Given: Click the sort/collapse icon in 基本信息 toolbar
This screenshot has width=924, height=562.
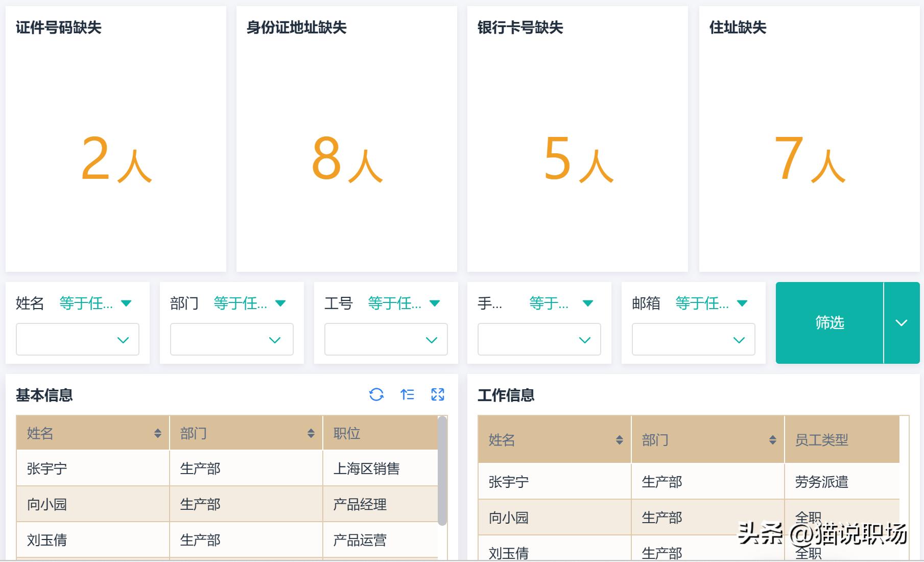Looking at the screenshot, I should tap(408, 394).
